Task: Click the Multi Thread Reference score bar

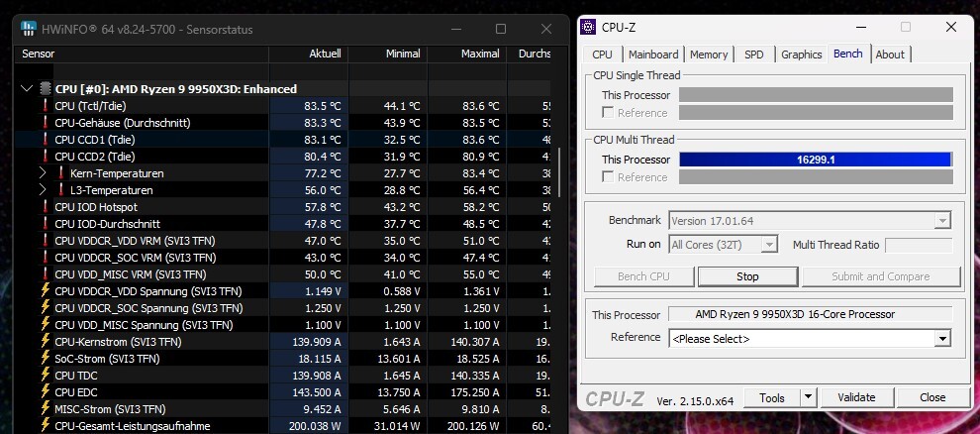Action: click(x=816, y=177)
